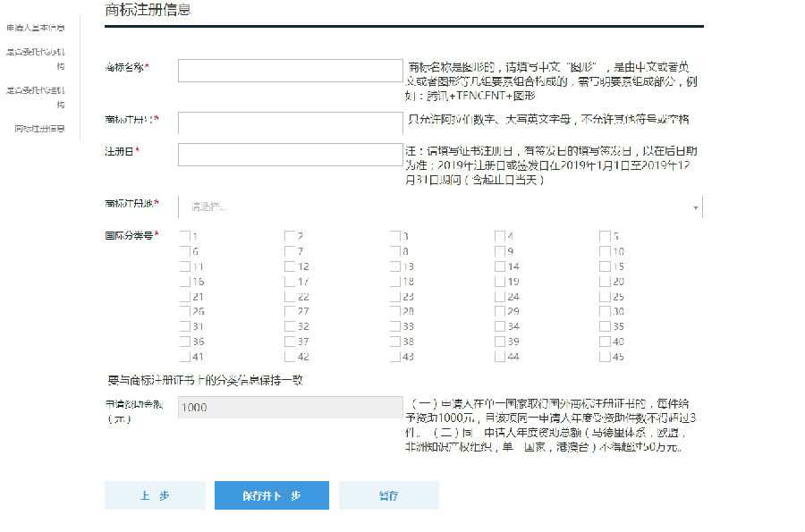Click the 上一步 button
The height and width of the screenshot is (532, 805).
155,495
